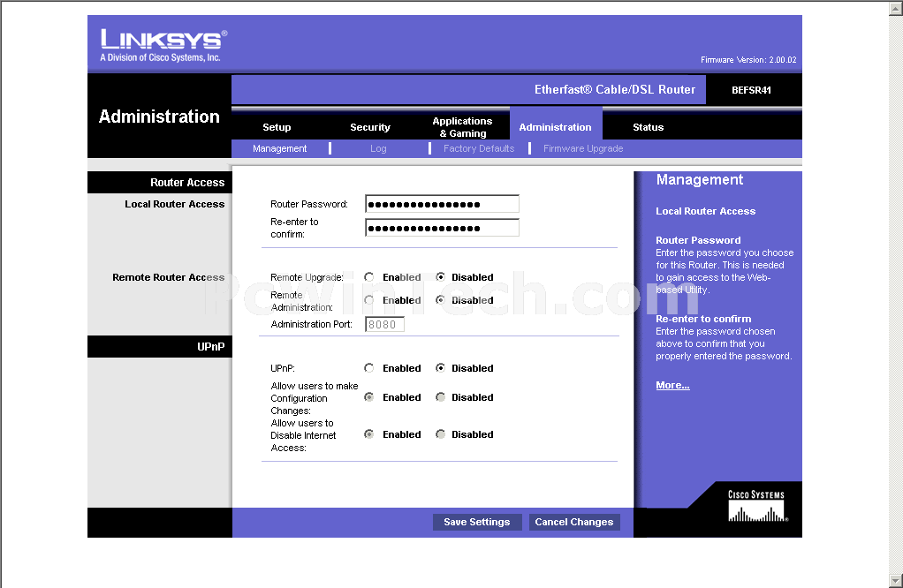Enable Remote Upgrade radio button
The image size is (903, 588).
pyautogui.click(x=369, y=276)
